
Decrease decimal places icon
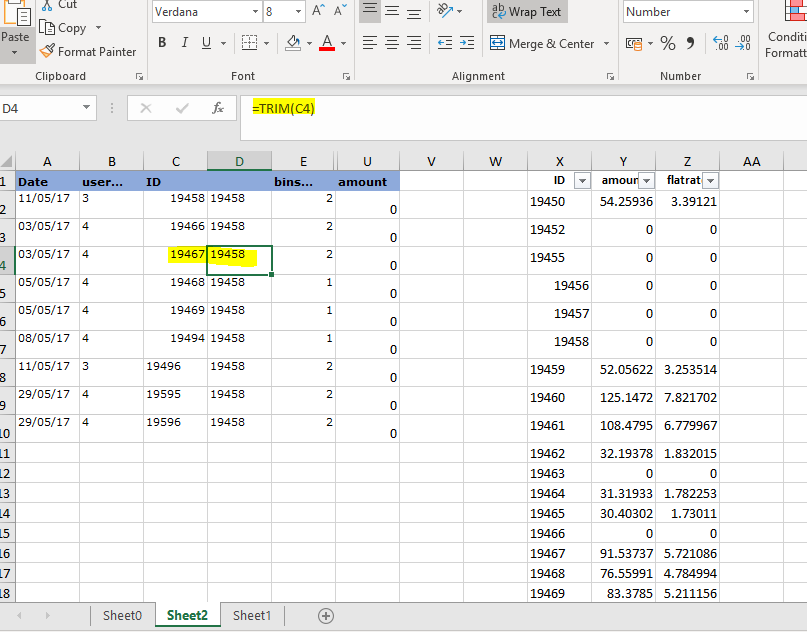point(743,43)
